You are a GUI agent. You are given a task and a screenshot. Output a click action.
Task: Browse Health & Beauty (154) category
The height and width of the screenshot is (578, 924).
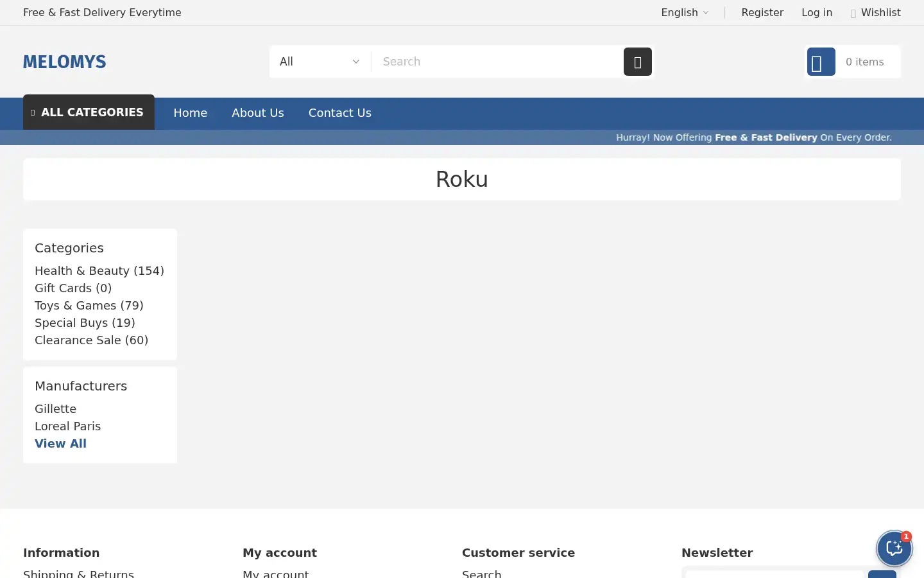[99, 271]
